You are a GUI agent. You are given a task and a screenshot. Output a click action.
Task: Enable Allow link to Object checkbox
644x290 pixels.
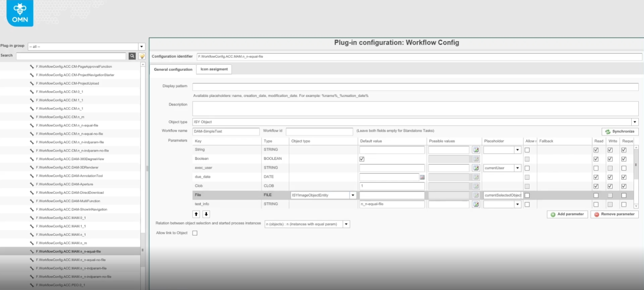tap(195, 233)
